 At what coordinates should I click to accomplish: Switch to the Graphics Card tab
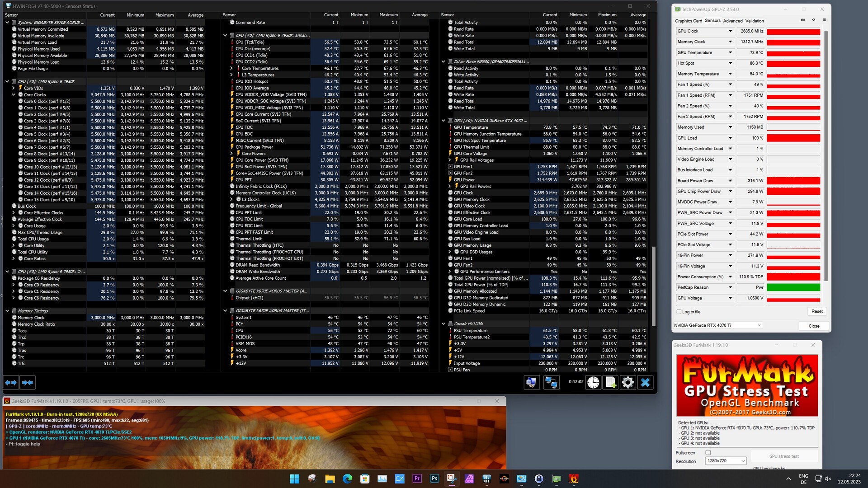688,21
